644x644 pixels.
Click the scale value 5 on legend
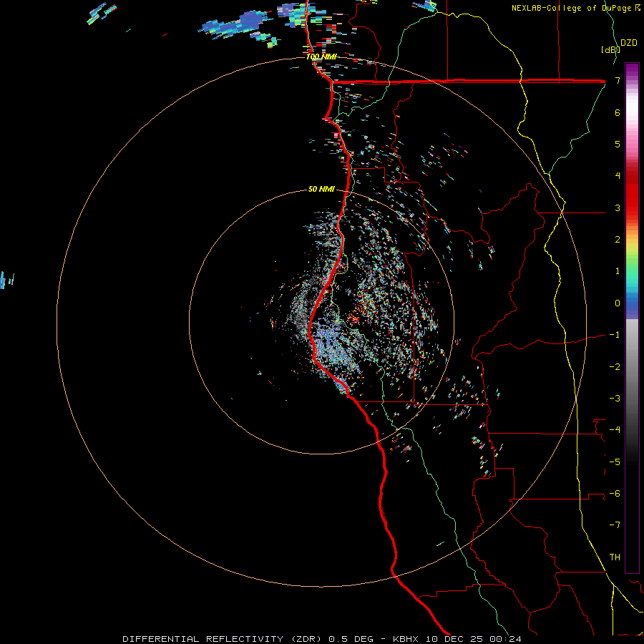point(618,145)
